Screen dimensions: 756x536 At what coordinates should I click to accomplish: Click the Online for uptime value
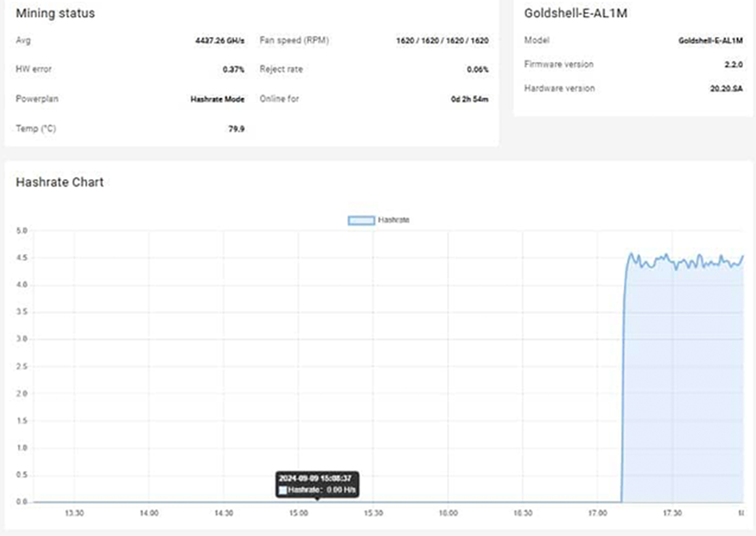(470, 99)
